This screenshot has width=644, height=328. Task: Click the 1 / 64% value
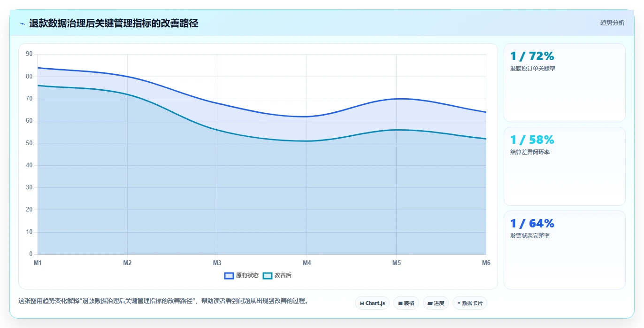(532, 224)
